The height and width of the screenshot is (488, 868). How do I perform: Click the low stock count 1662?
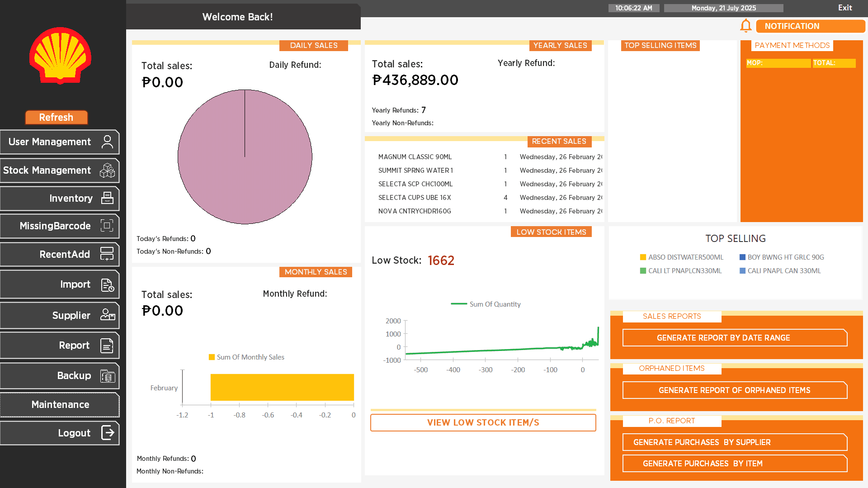click(441, 261)
